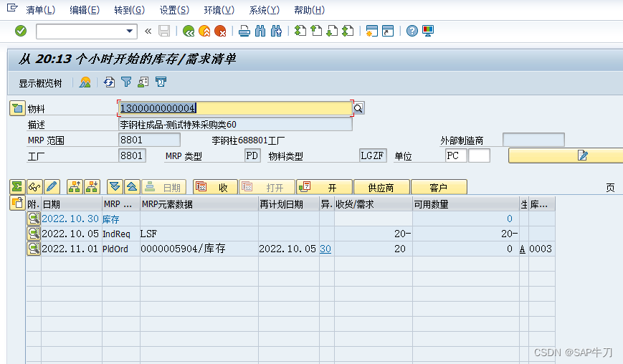
Task: Click the MRP元素数据 column header
Action: (x=199, y=204)
